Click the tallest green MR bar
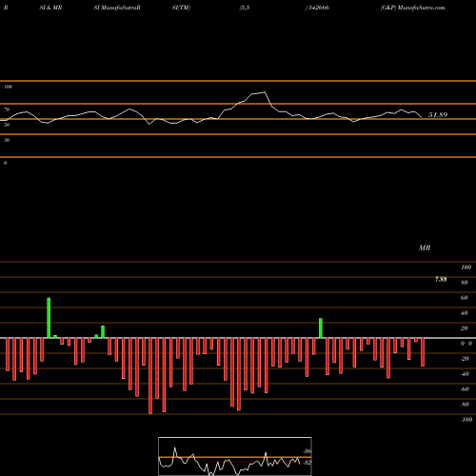The height and width of the screenshot is (476, 476). point(49,318)
